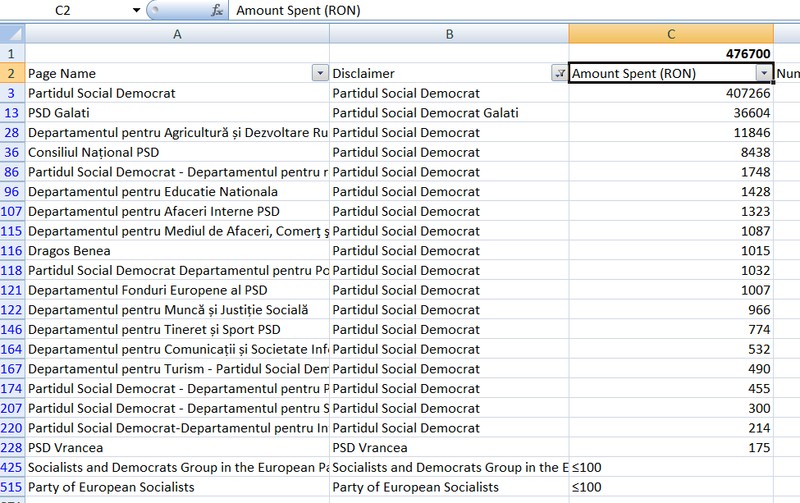This screenshot has height=503, width=800.
Task: Open the Amount Spent (RON) filter dropdown
Action: 764,73
